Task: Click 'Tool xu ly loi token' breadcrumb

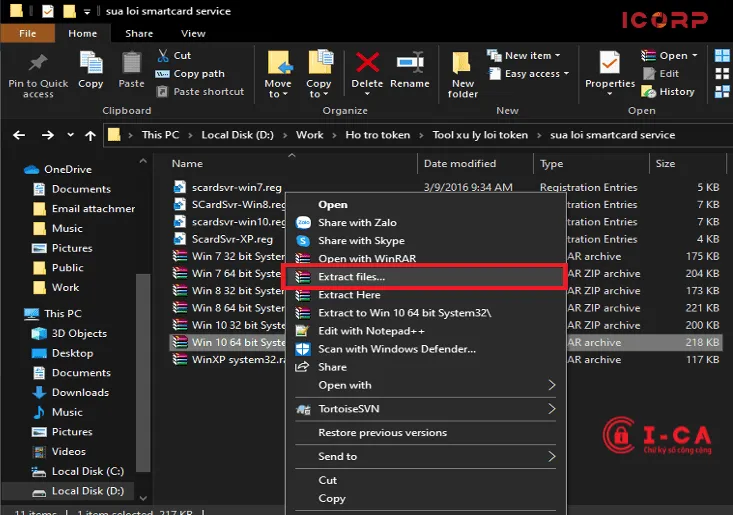Action: pyautogui.click(x=480, y=135)
